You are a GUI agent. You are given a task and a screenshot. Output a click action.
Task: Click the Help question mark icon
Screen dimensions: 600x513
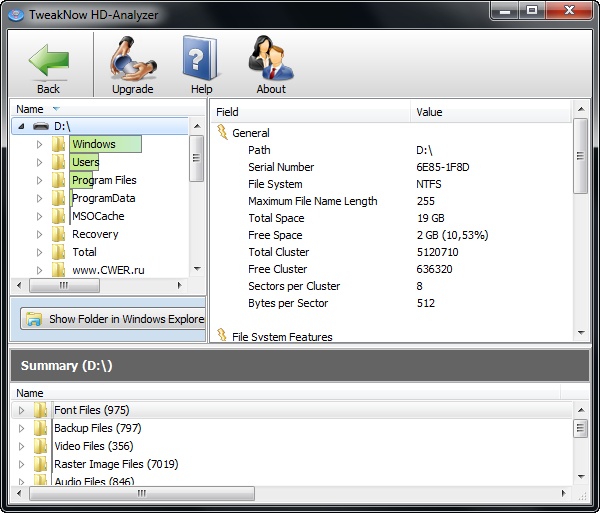pyautogui.click(x=201, y=59)
